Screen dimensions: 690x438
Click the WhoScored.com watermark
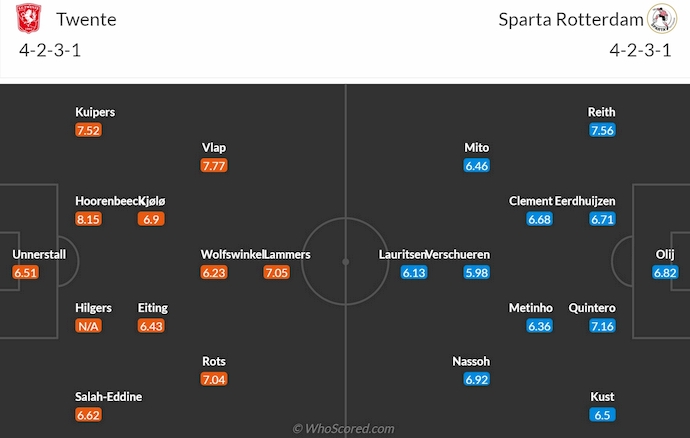pos(345,428)
